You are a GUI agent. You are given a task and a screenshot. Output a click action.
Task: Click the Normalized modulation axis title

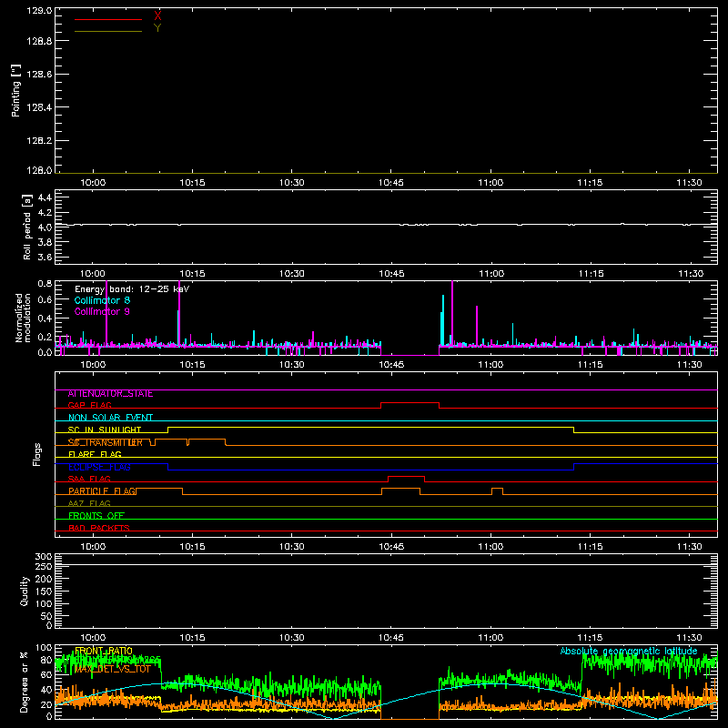click(23, 318)
